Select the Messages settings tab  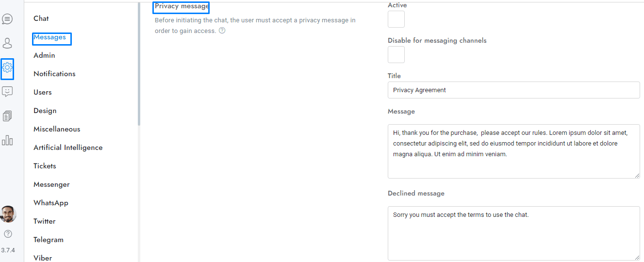(50, 37)
